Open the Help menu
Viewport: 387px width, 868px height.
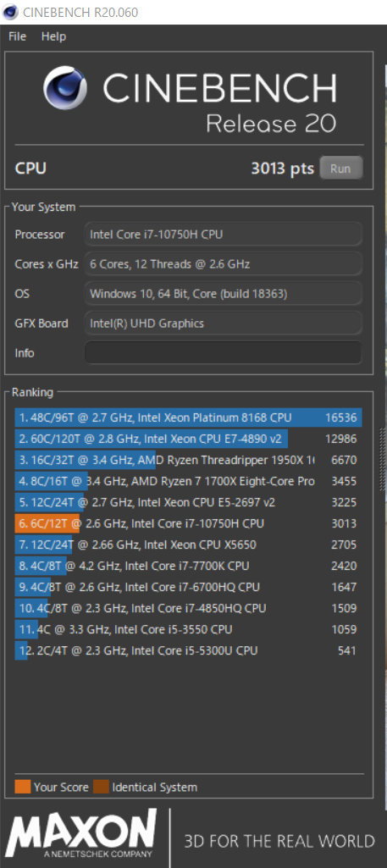[53, 36]
